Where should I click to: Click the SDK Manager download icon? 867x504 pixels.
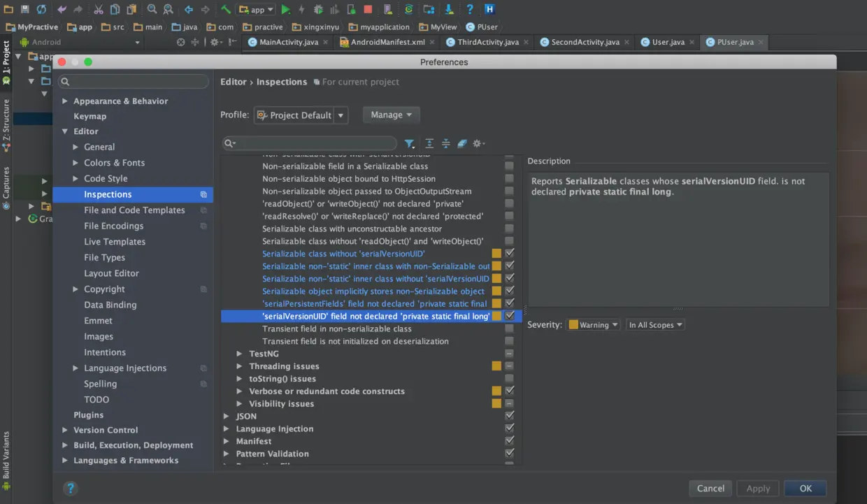tap(450, 9)
